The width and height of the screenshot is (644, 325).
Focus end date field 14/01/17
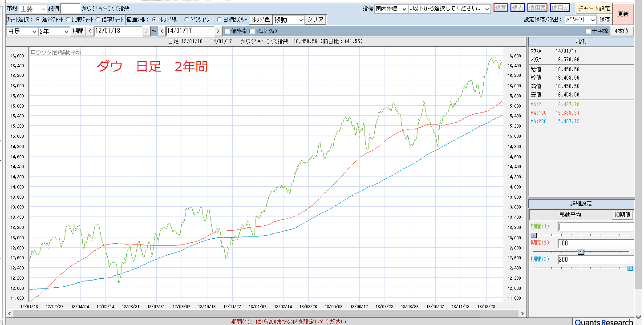(190, 31)
